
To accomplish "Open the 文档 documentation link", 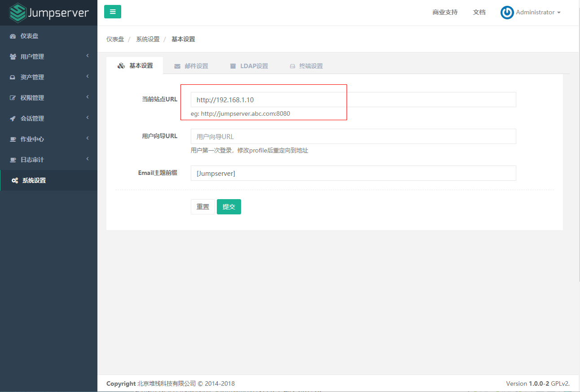I will tap(479, 12).
